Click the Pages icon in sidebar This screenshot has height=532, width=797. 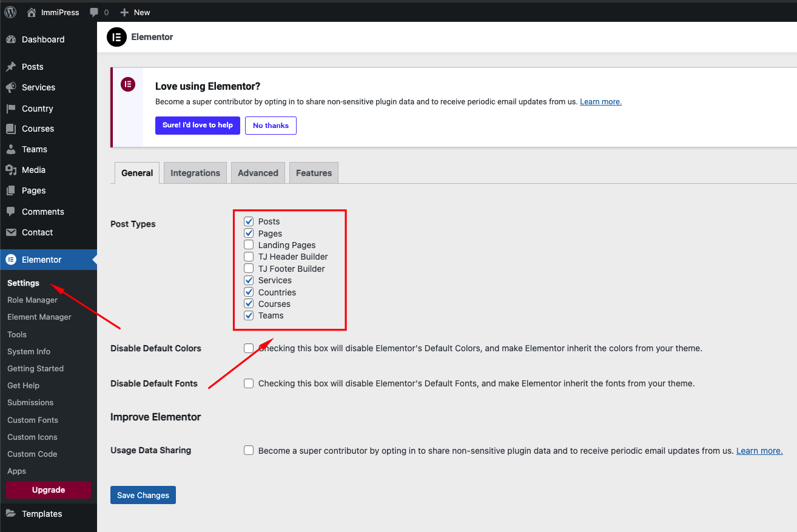pyautogui.click(x=11, y=190)
